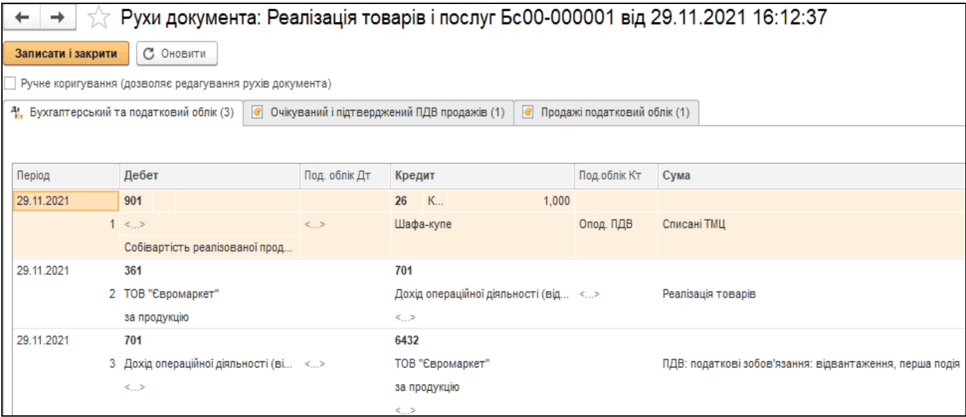
Task: Click the Кредит column header
Action: tap(411, 176)
